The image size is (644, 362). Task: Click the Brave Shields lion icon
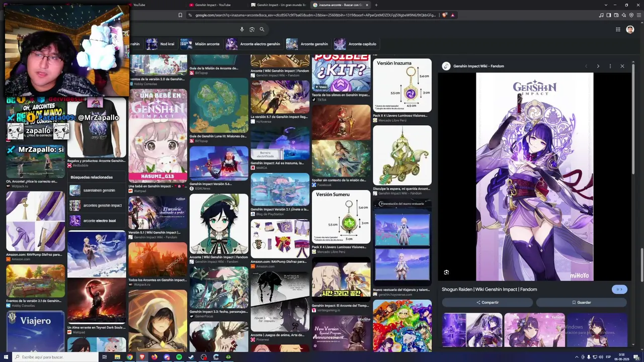[445, 15]
